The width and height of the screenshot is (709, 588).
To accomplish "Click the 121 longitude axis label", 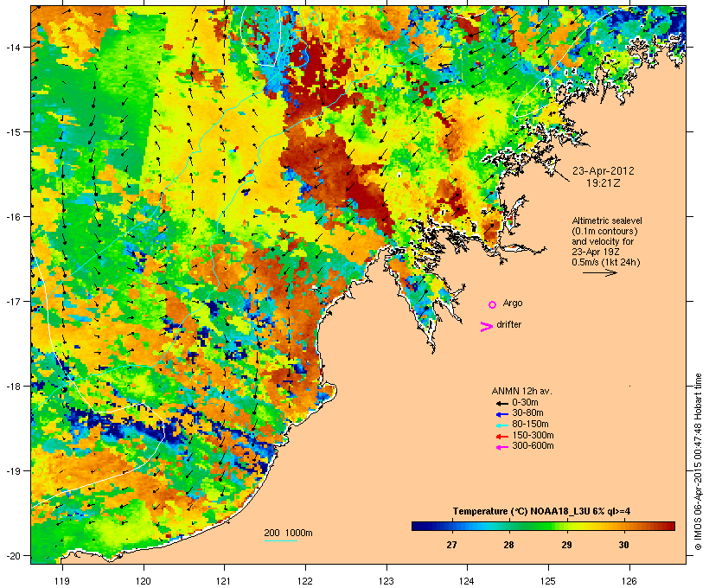I will click(224, 581).
